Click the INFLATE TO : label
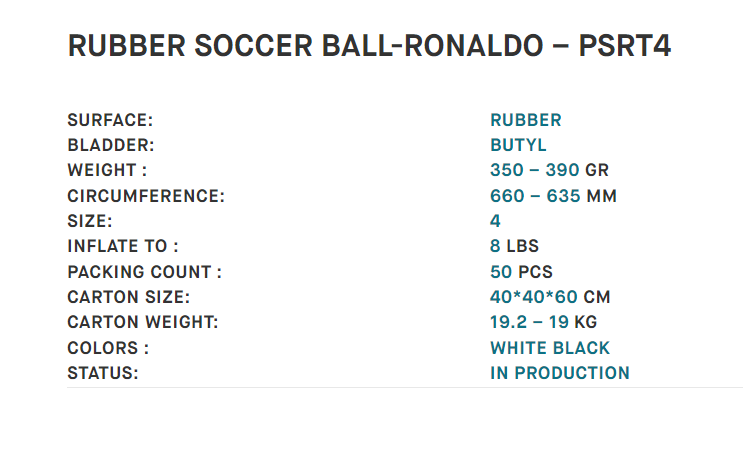 point(123,246)
